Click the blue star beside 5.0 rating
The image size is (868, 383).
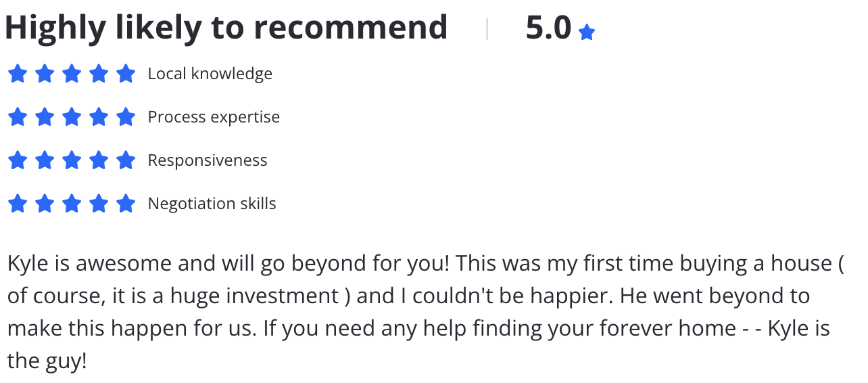point(587,32)
